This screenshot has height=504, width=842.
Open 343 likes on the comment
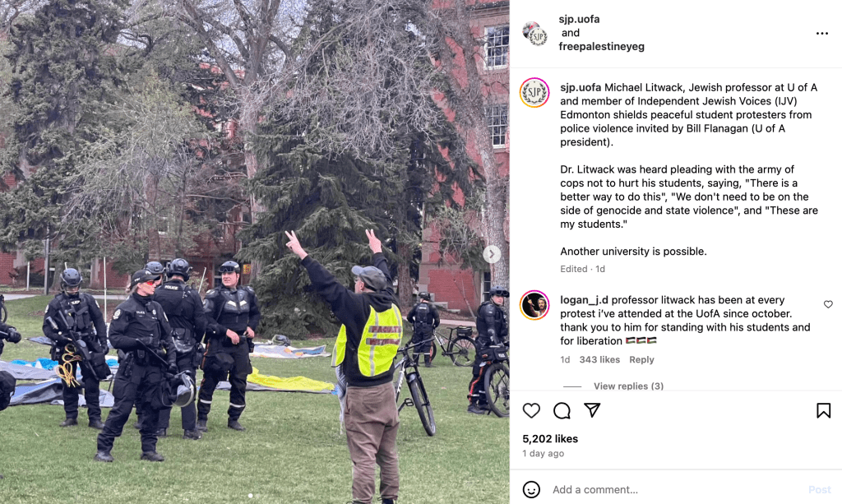coord(599,359)
